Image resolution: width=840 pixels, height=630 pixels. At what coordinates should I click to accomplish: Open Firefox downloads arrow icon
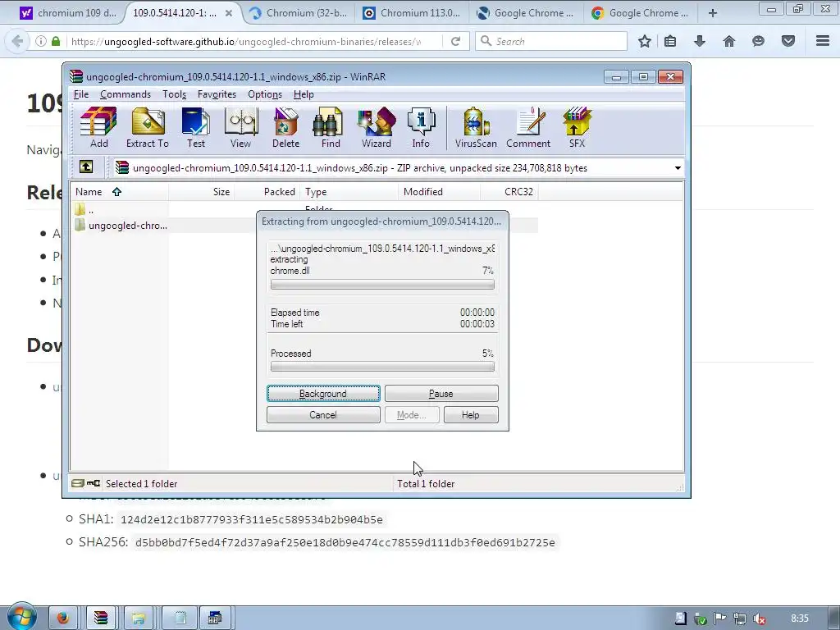click(700, 41)
